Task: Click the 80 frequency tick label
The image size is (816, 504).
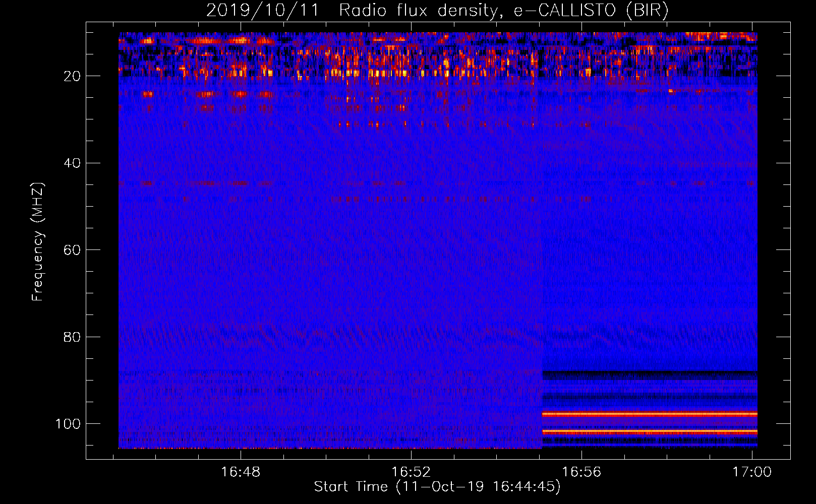Action: [72, 337]
